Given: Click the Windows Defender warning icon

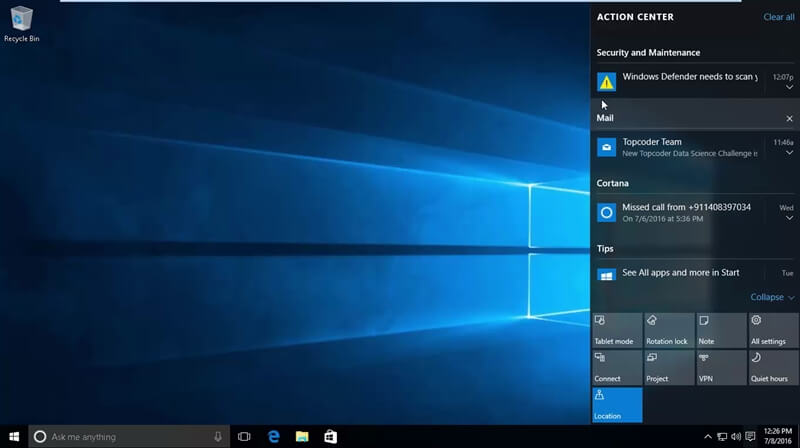Looking at the screenshot, I should (607, 82).
